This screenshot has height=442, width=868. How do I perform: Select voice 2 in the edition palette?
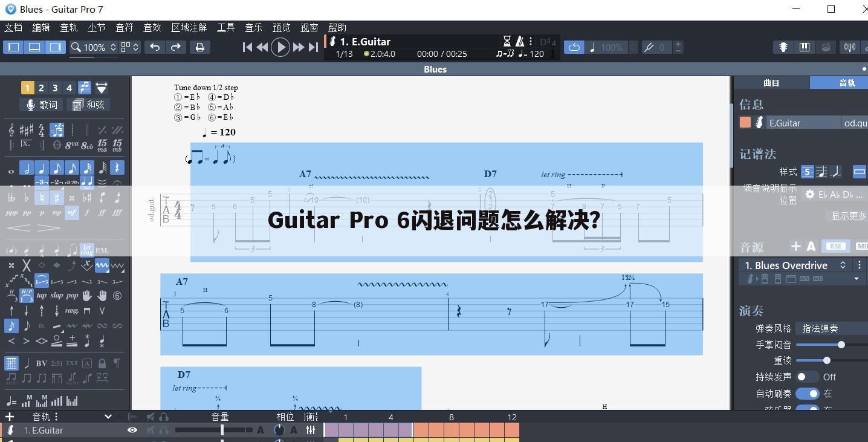tap(41, 88)
